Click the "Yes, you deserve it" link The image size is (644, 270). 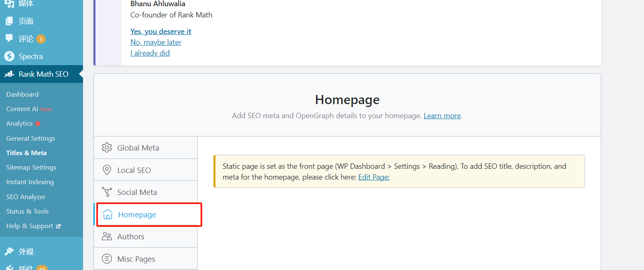tap(161, 32)
